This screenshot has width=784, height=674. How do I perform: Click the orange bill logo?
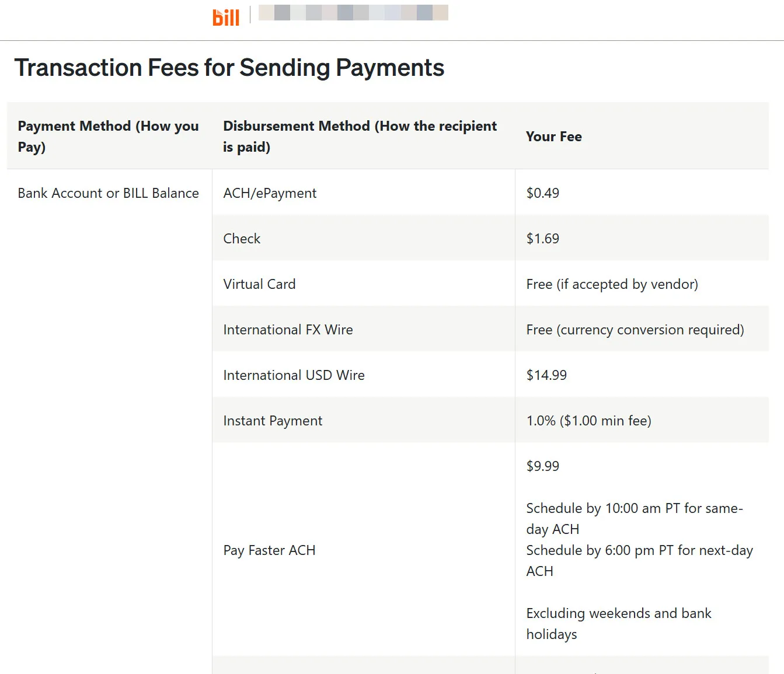[x=226, y=17]
